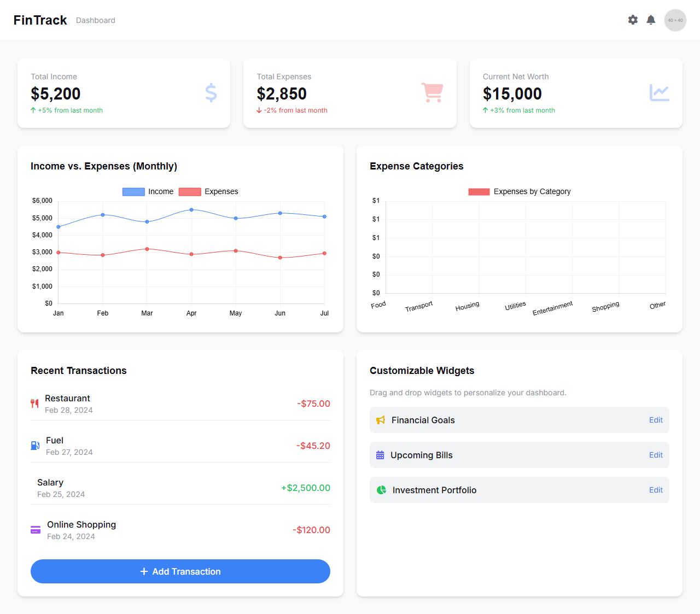Click the Online Shopping credit card icon

coord(36,530)
